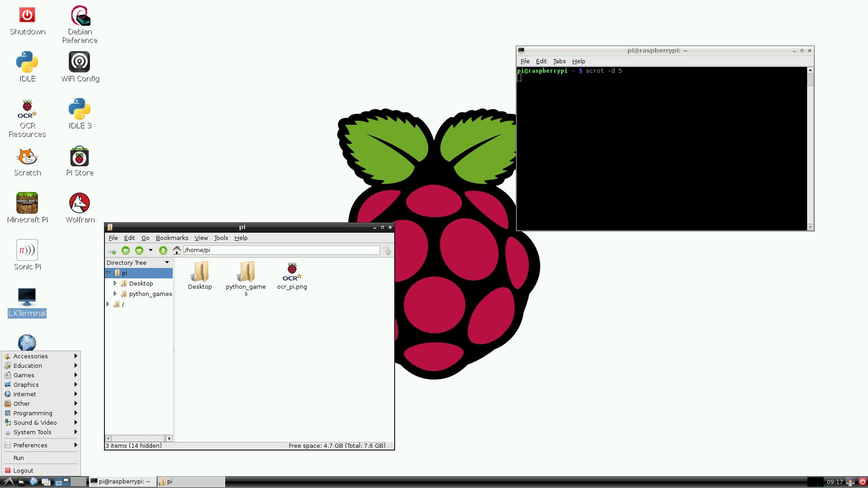Launch Scratch programming environment
This screenshot has width=868, height=488.
(27, 161)
